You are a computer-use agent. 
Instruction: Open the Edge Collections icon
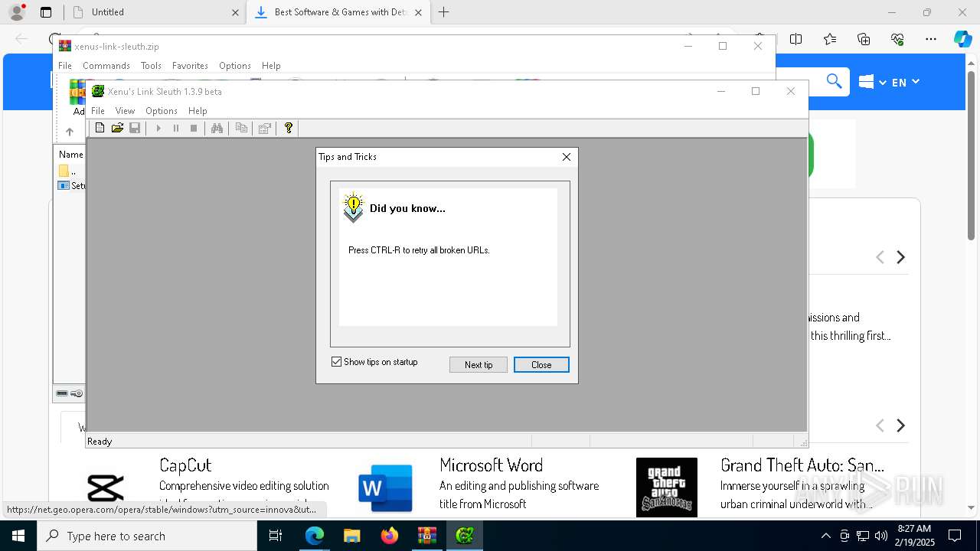point(864,39)
